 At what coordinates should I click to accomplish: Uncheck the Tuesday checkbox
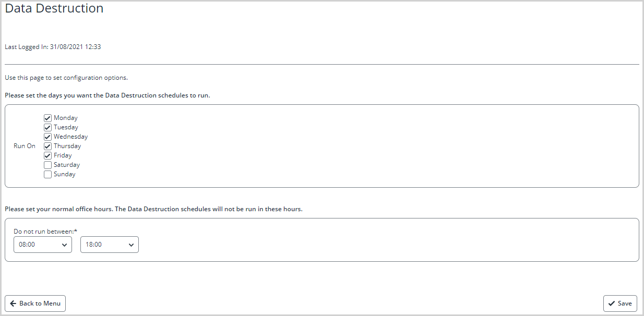(48, 127)
